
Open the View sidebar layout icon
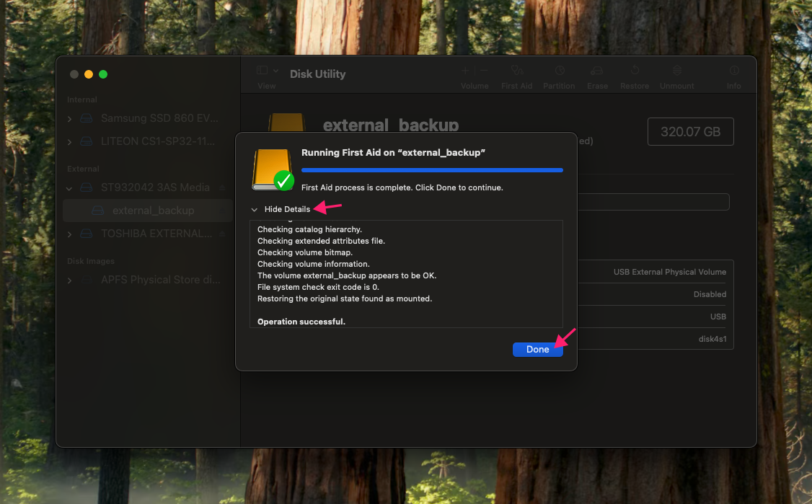(x=262, y=71)
